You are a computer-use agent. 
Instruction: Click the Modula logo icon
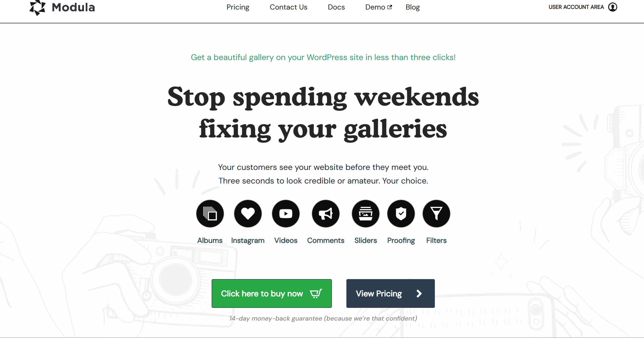(37, 7)
